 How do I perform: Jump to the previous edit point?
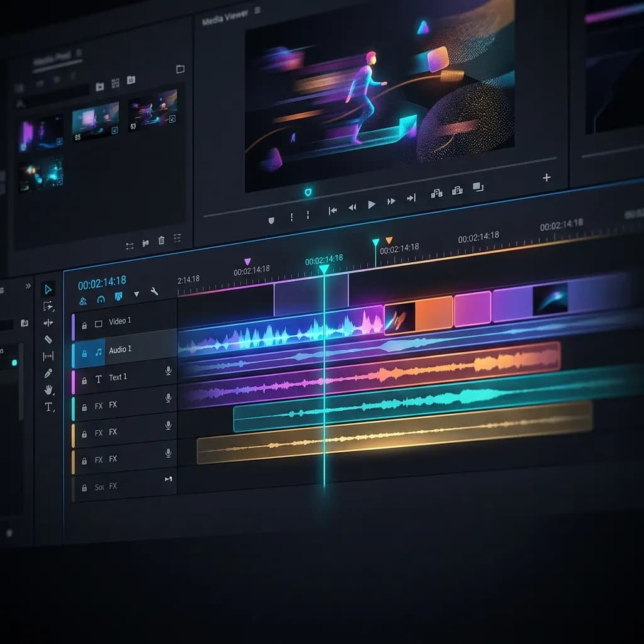pos(333,211)
